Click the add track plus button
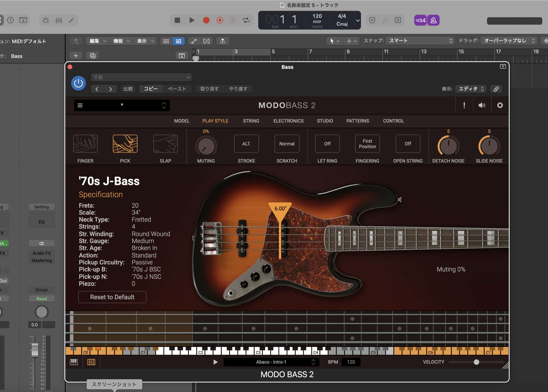Image resolution: width=548 pixels, height=392 pixels. tap(76, 56)
